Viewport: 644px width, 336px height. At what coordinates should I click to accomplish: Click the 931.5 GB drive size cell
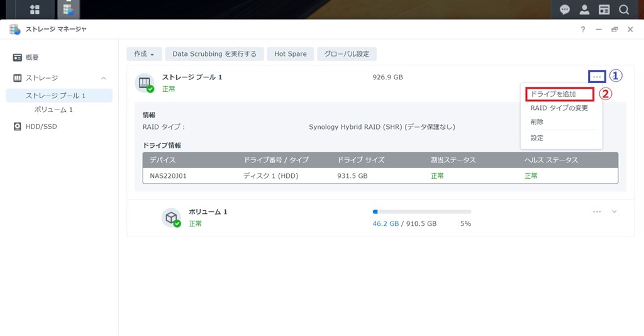tap(352, 176)
